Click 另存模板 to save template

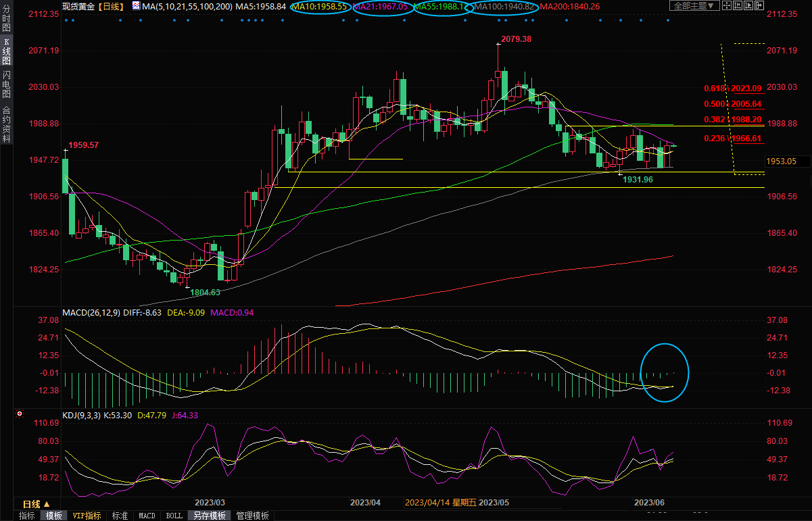209,516
